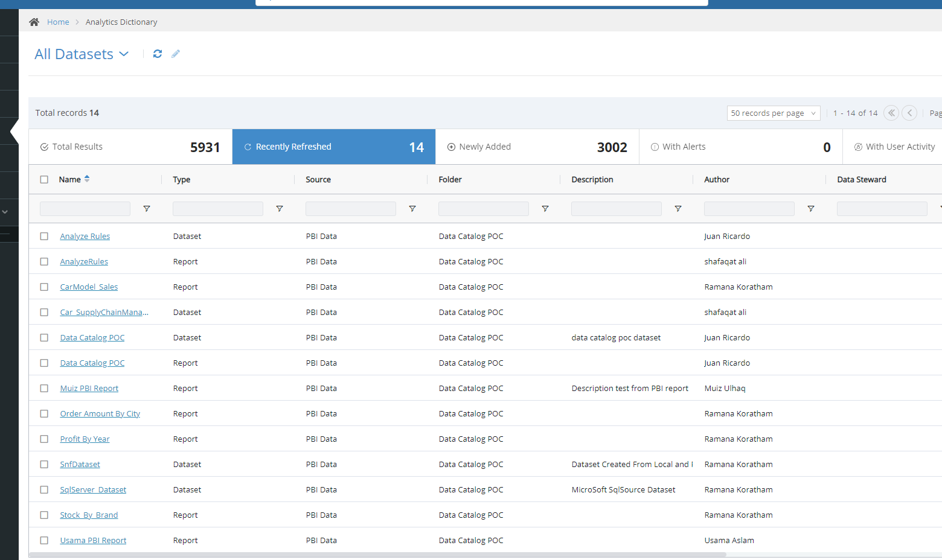This screenshot has height=560, width=942.
Task: Open Description column filter funnel icon
Action: (678, 209)
